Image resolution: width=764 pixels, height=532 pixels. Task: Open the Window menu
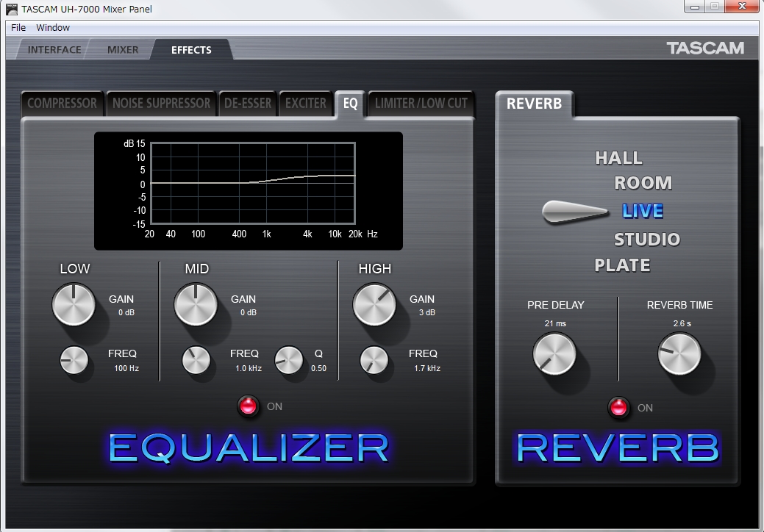pos(53,28)
